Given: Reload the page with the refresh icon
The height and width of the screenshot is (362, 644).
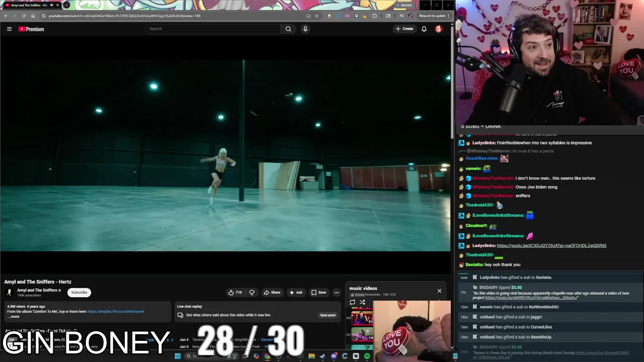Looking at the screenshot, I should pos(24,16).
